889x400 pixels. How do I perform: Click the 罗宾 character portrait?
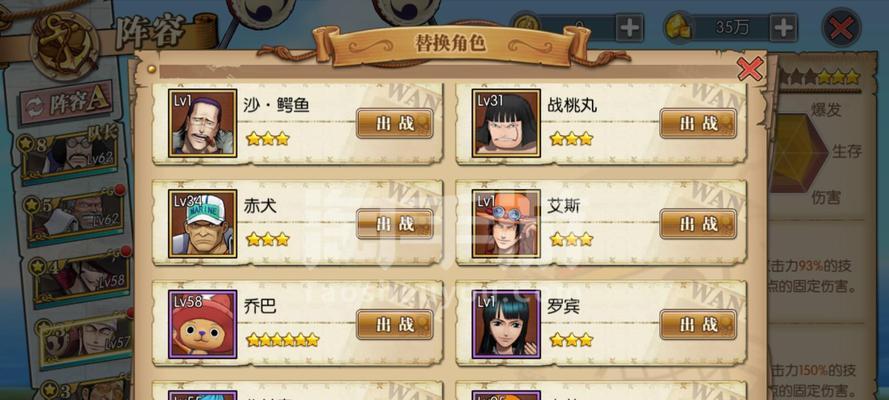pos(506,324)
